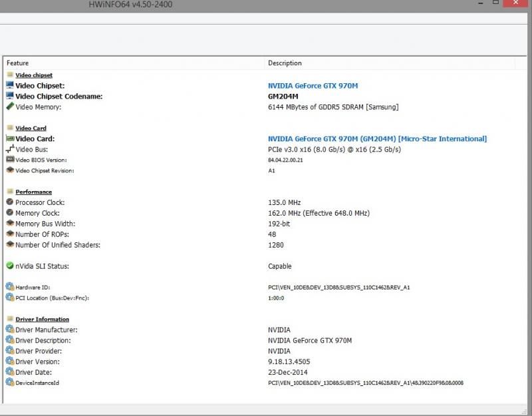Select the Driver Information section heading
Viewport: 532px width, 416px height.
(42, 319)
